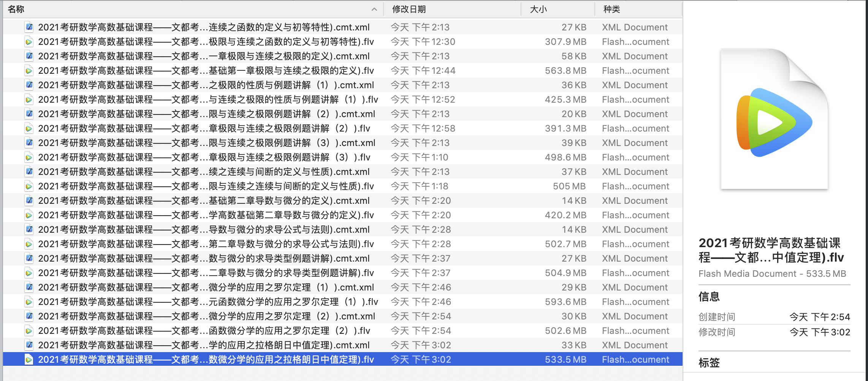The height and width of the screenshot is (381, 868).
Task: Click the XML icon of 拉格朗日中值定理.cmt.xml
Action: pyautogui.click(x=29, y=345)
